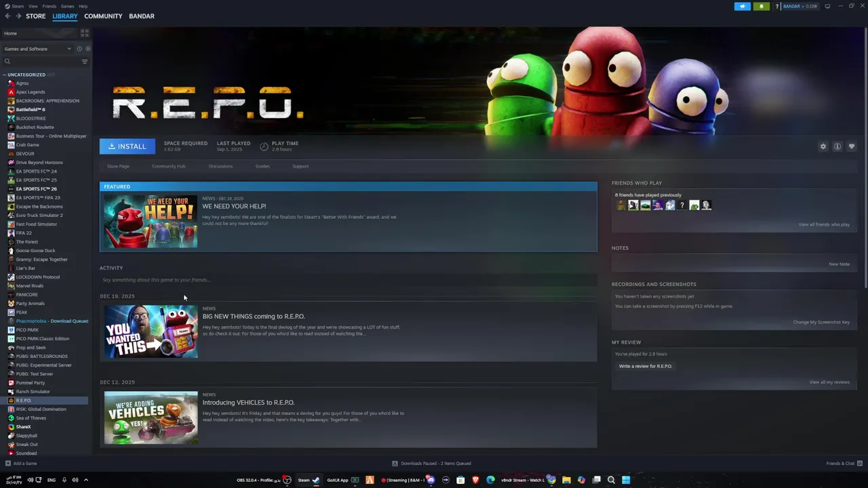The width and height of the screenshot is (868, 488).
Task: Open the Games menu
Action: 68,6
